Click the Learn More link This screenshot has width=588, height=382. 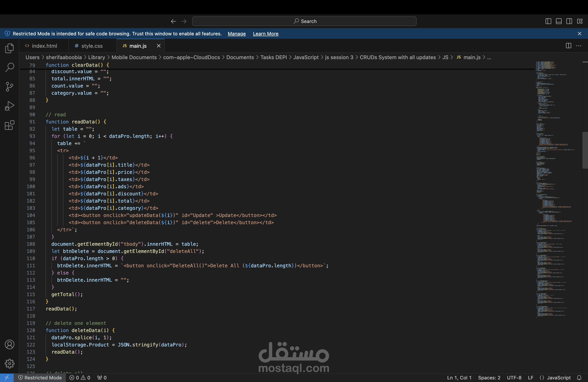pyautogui.click(x=265, y=34)
